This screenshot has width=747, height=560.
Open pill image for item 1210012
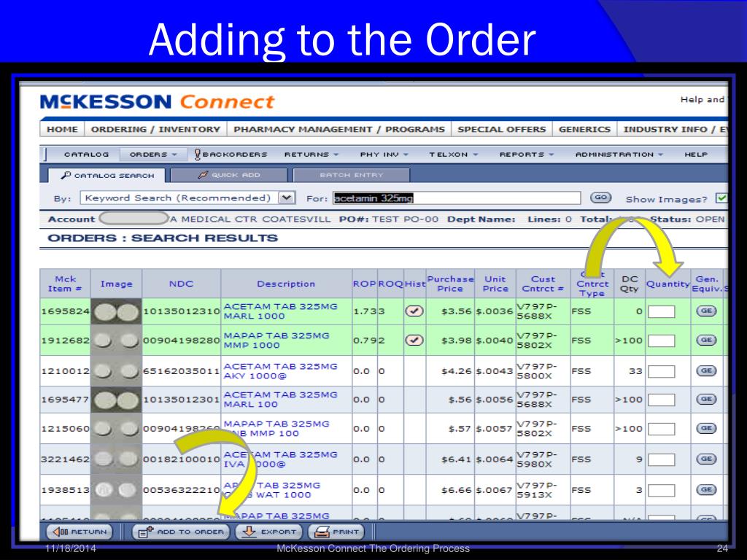(x=116, y=370)
